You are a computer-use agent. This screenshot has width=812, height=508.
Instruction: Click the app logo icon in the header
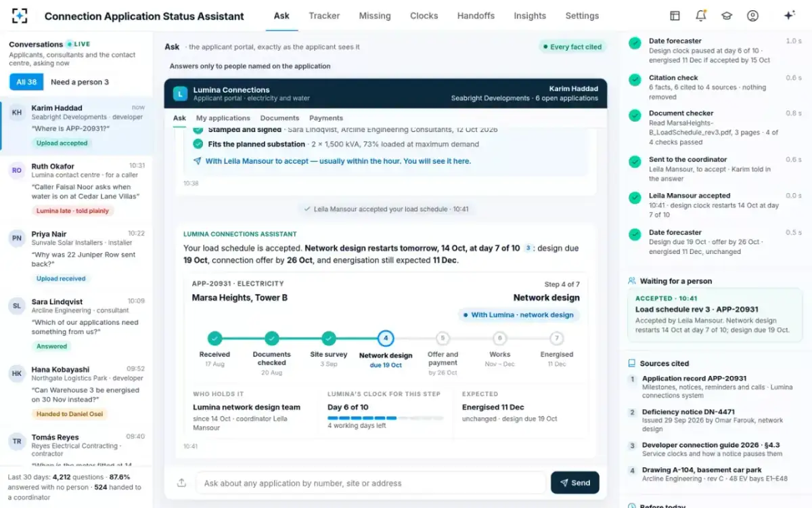coord(20,16)
